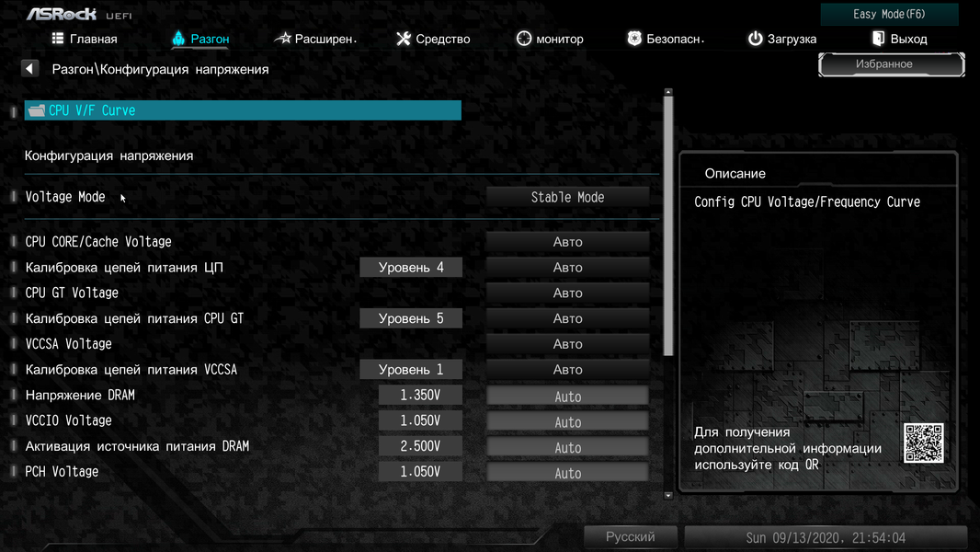
Task: Change language via Русский button
Action: point(630,536)
